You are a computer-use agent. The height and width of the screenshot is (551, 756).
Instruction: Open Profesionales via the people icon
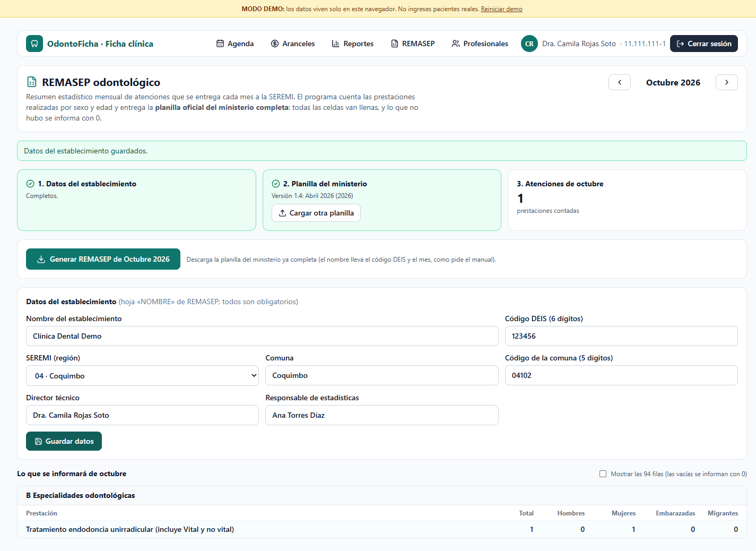pos(456,44)
